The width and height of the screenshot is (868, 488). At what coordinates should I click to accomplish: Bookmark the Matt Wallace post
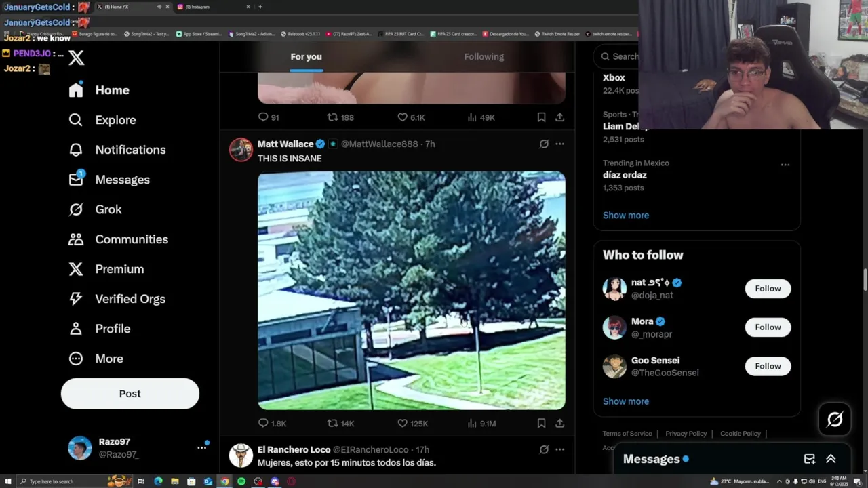point(541,423)
